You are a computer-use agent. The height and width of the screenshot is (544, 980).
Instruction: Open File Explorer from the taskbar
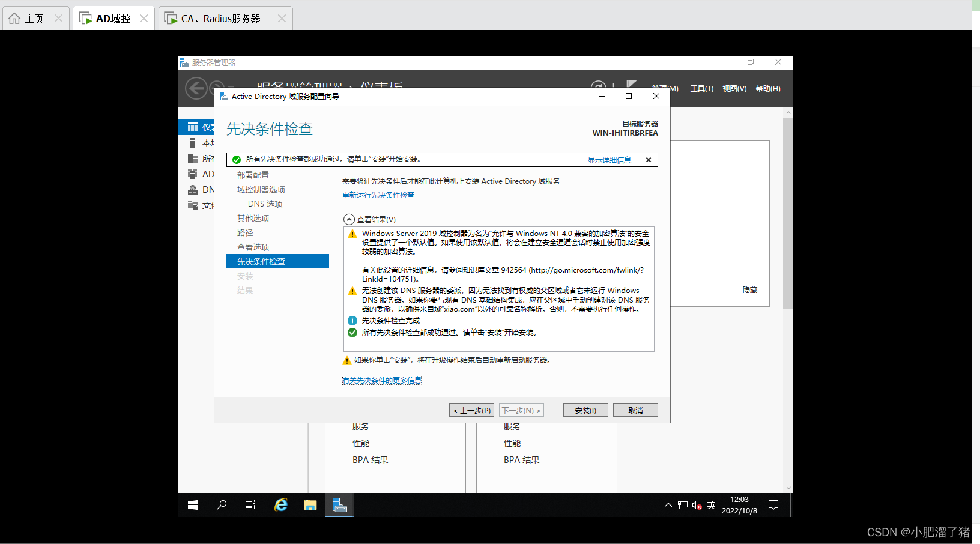(x=310, y=506)
